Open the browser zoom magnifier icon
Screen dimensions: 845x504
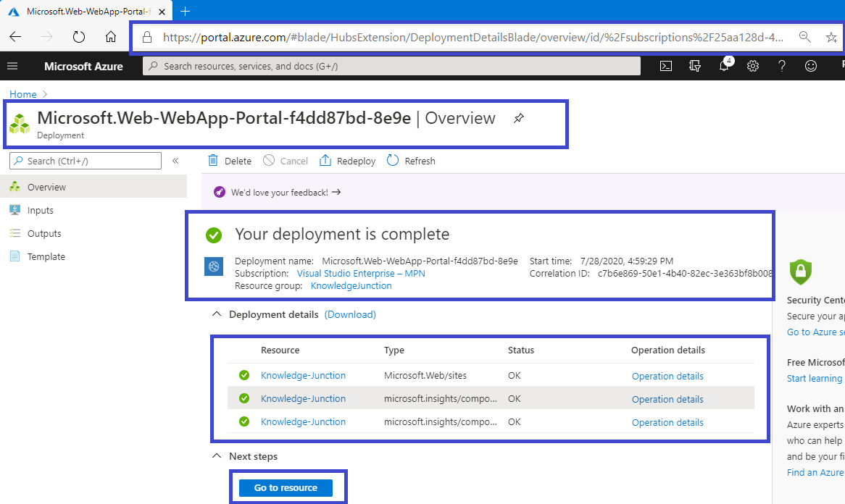[805, 37]
